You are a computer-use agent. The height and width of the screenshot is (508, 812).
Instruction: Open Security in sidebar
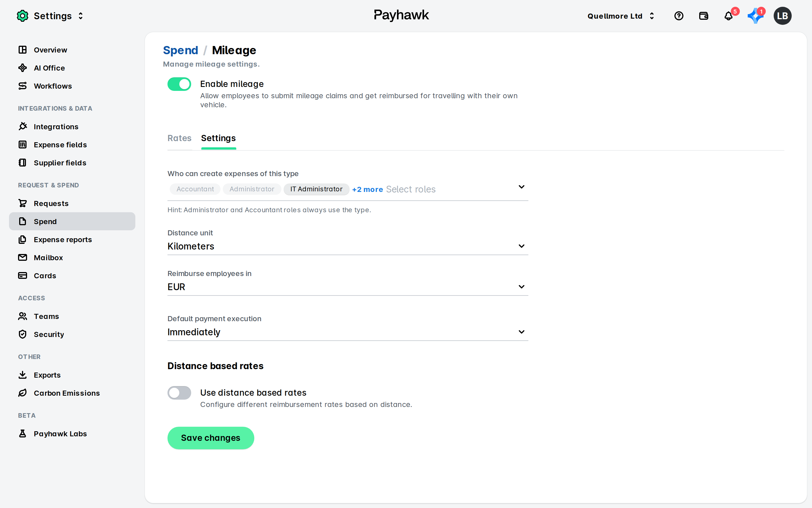pos(72,334)
